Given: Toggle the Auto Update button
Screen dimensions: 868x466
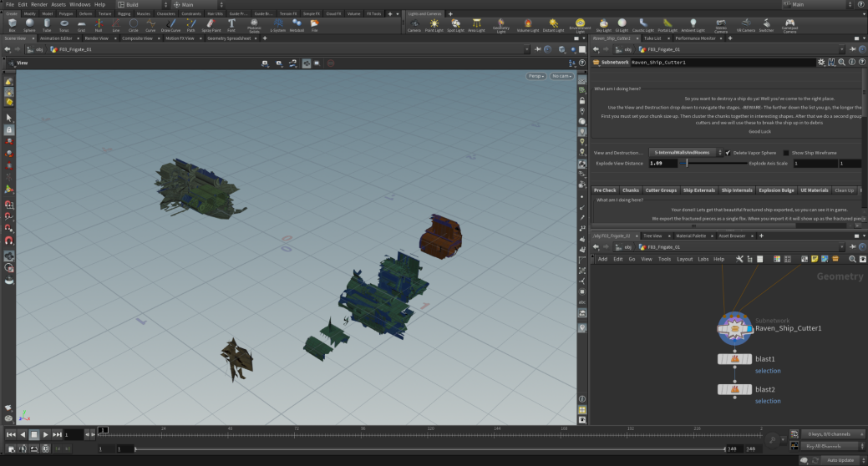Looking at the screenshot, I should coord(840,460).
